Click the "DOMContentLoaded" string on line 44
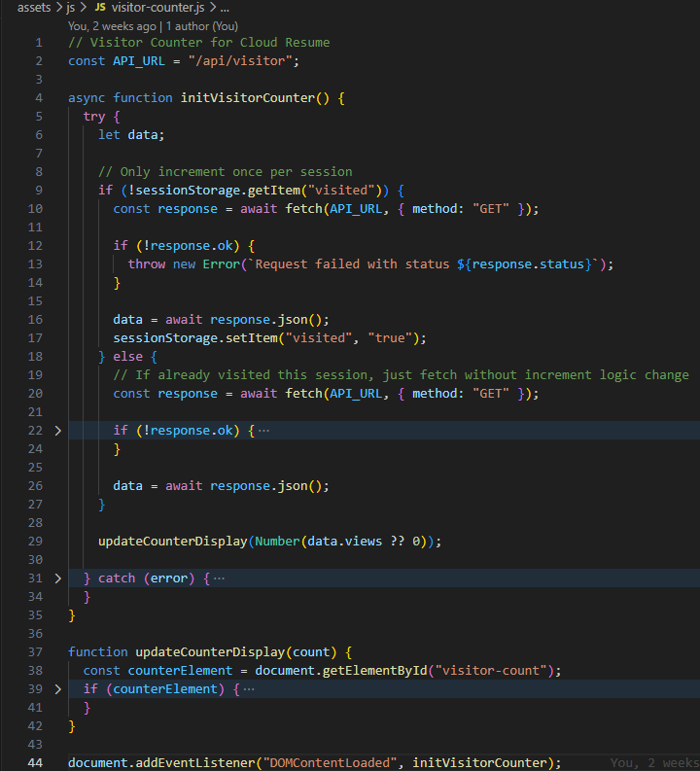 coord(331,763)
